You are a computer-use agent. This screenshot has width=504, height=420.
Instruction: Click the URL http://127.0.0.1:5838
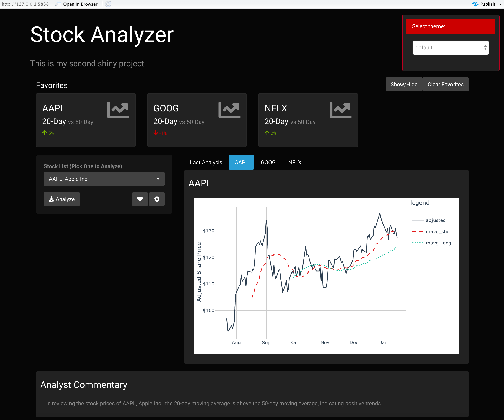[25, 4]
